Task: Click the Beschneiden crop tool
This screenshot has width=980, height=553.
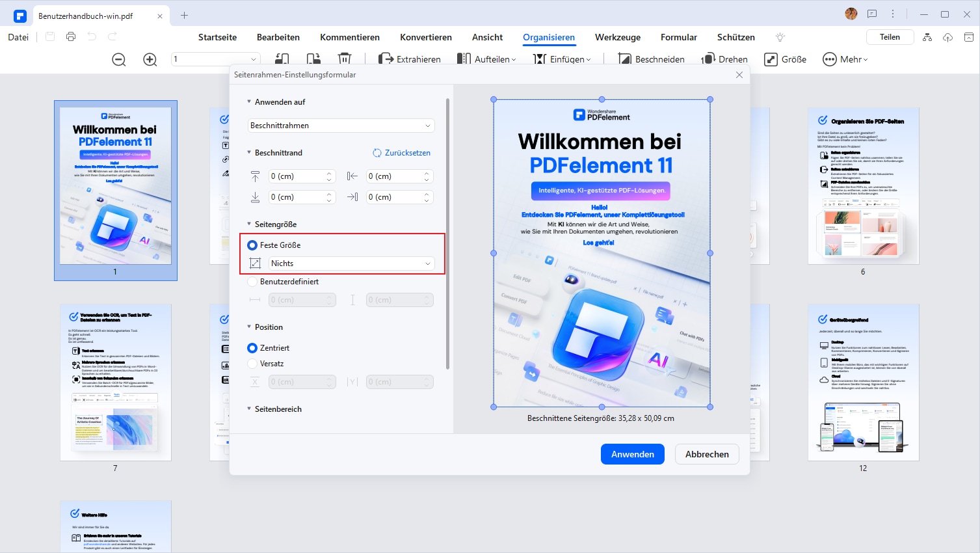Action: 651,59
